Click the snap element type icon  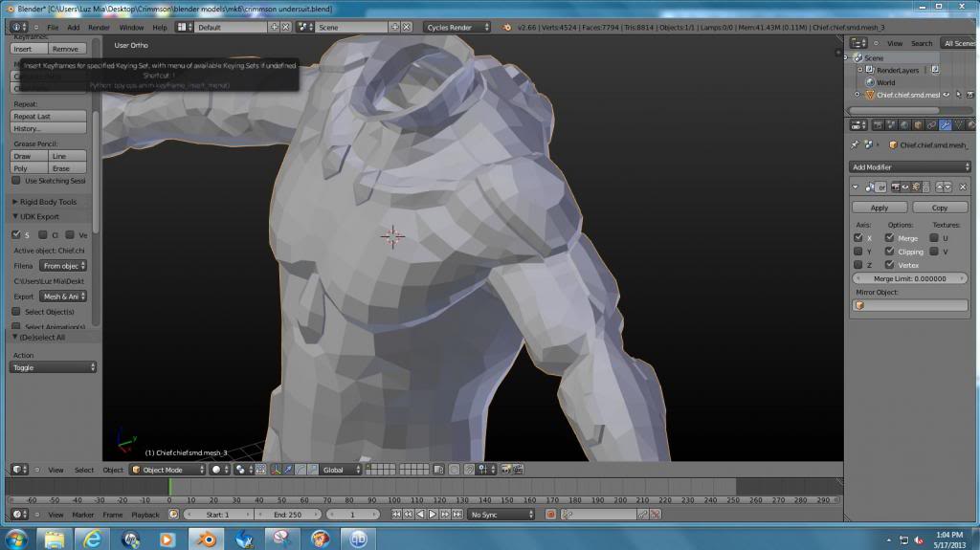485,470
